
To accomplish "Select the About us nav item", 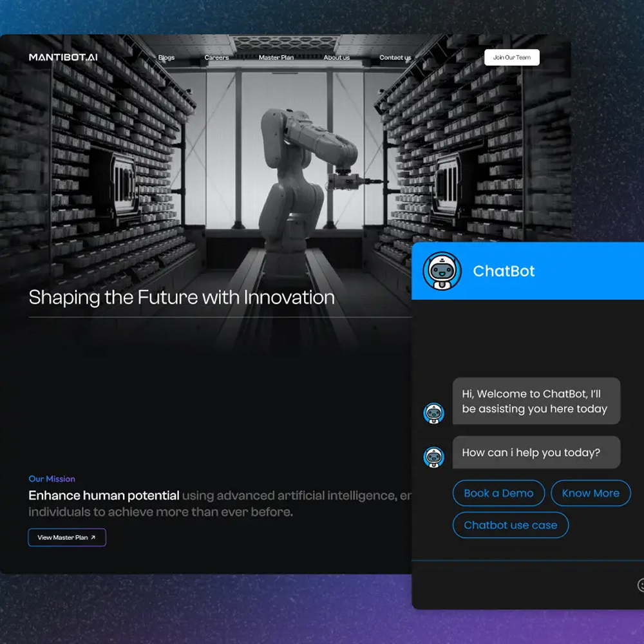I will tap(337, 58).
